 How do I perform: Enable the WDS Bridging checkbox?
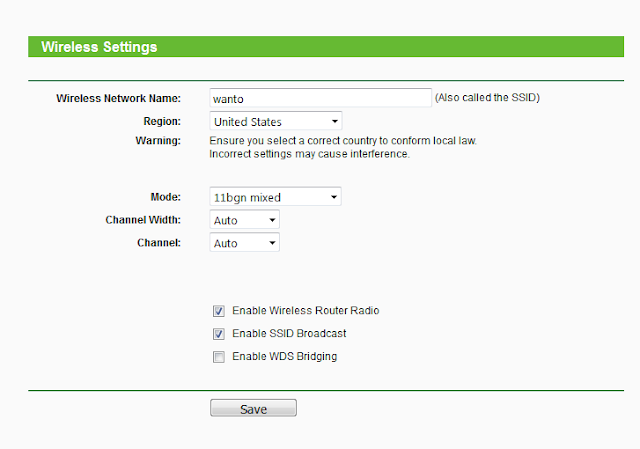(x=219, y=357)
